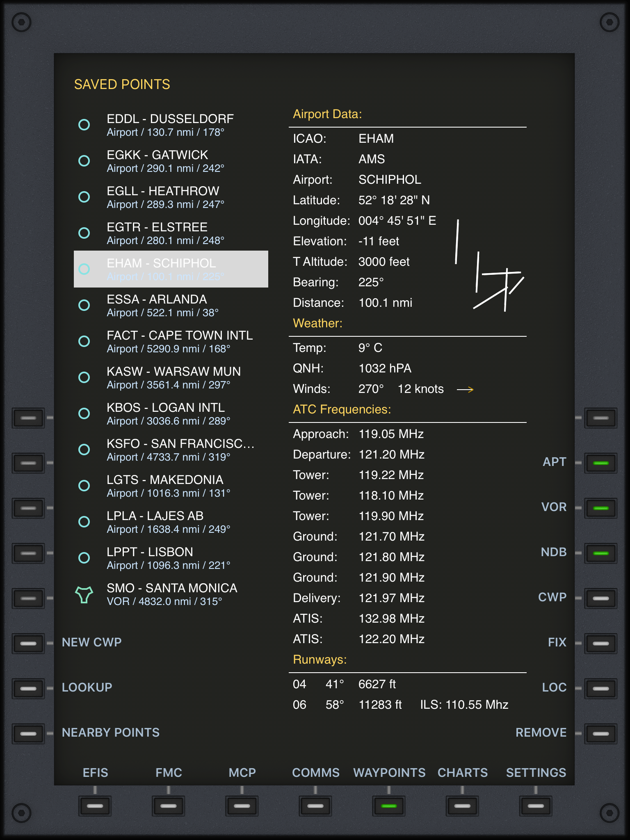Open the COMMS page
The width and height of the screenshot is (630, 840).
[x=316, y=773]
